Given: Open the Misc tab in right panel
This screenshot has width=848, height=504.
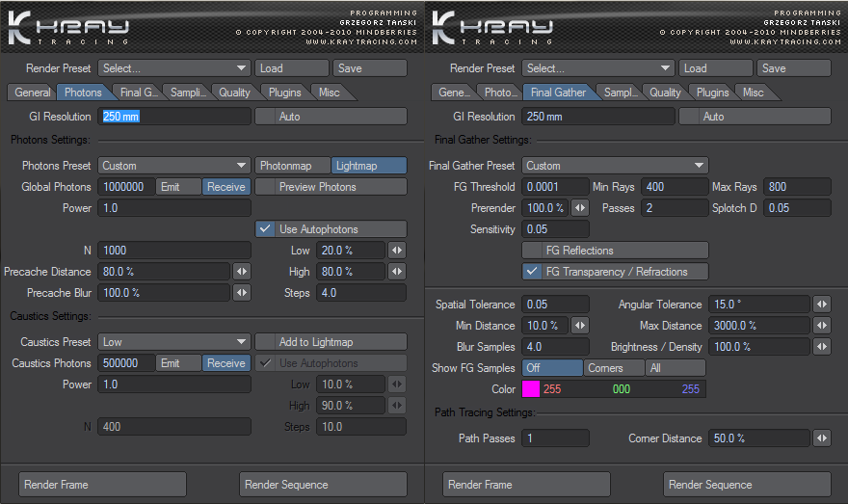Looking at the screenshot, I should (x=753, y=93).
